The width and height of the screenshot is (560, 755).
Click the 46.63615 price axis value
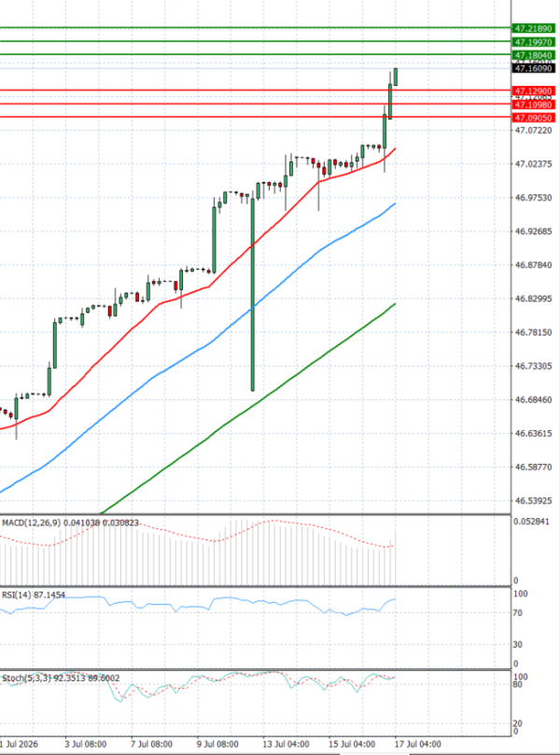click(x=534, y=433)
